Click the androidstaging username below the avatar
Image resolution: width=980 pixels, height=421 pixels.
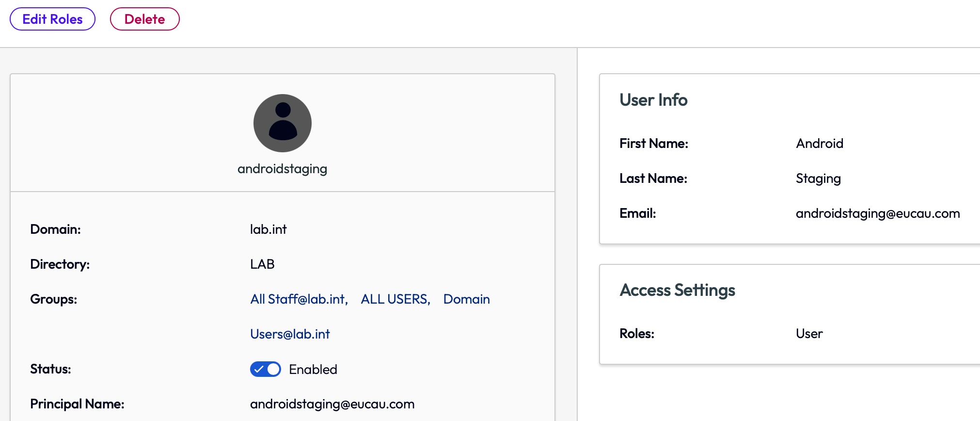point(282,169)
